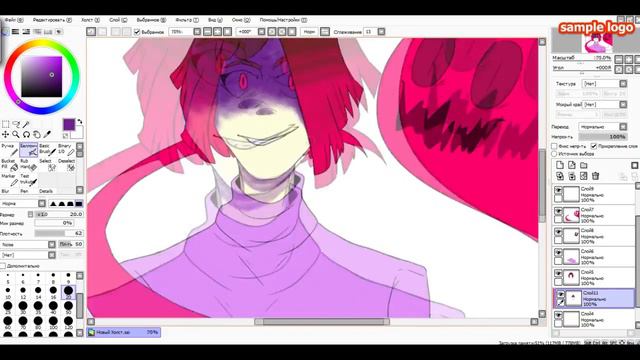Select brush size 10 preset

click(8, 292)
